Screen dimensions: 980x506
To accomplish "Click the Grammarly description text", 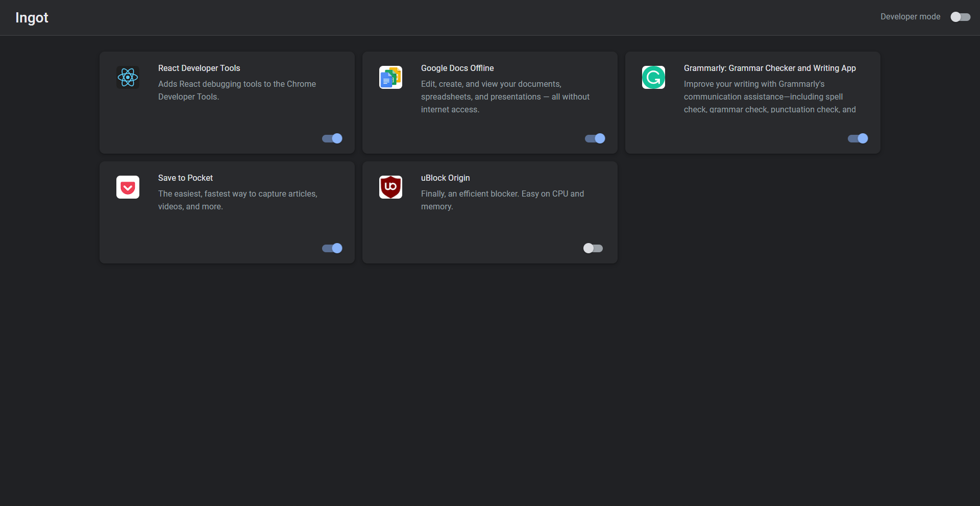I will (x=770, y=97).
